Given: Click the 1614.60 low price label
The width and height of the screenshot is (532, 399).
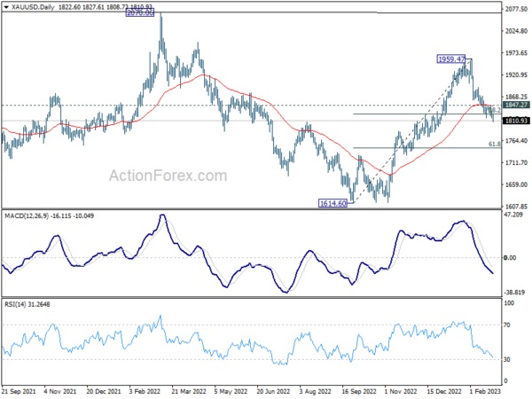Looking at the screenshot, I should point(335,203).
